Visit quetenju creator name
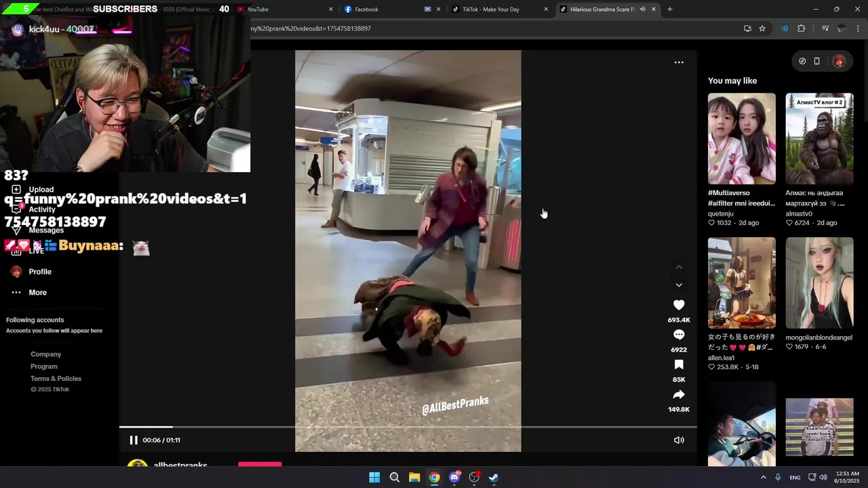Image resolution: width=868 pixels, height=488 pixels. [721, 213]
